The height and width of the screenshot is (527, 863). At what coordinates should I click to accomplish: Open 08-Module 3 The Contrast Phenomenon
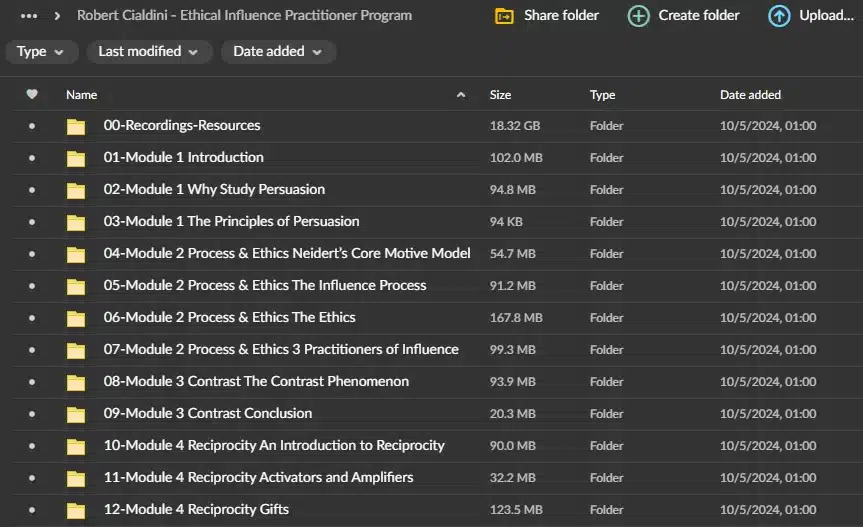point(256,381)
